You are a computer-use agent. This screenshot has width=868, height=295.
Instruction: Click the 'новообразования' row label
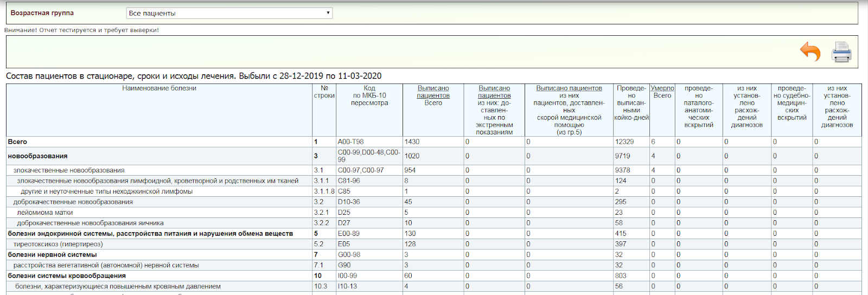[37, 156]
